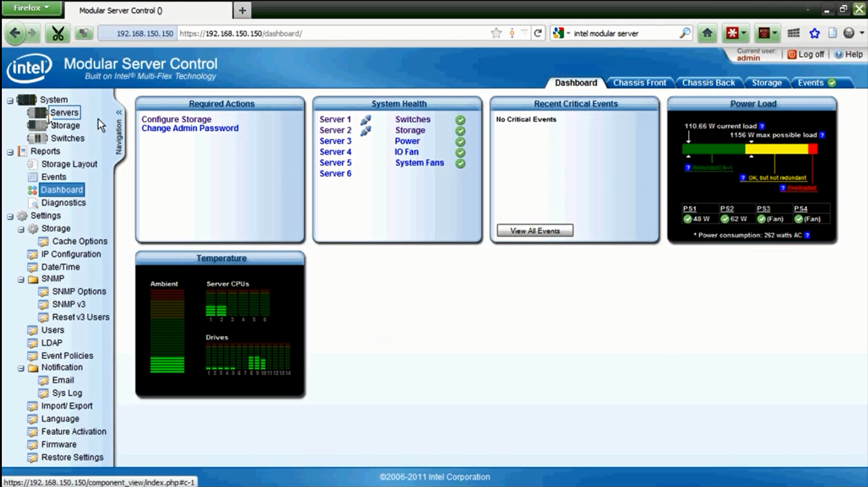This screenshot has height=487, width=868.
Task: Click the Help icon at top right
Action: pos(839,54)
